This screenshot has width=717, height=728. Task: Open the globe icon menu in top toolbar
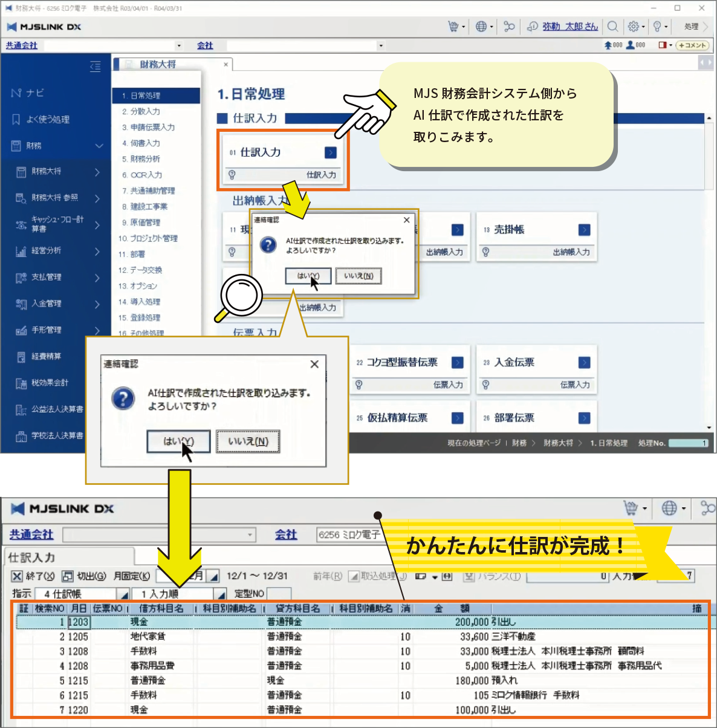(481, 27)
